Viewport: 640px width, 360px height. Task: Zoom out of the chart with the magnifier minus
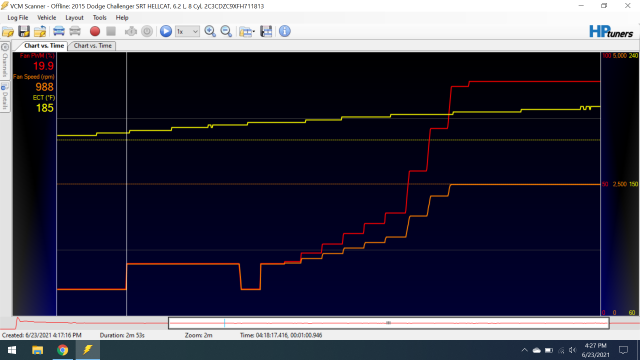226,31
